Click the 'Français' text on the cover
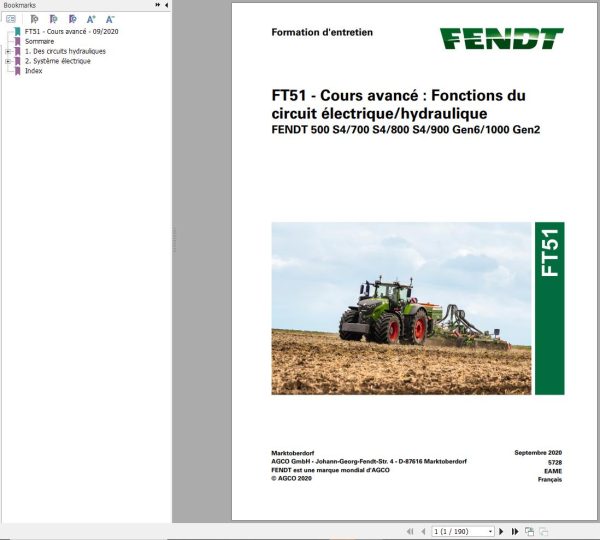 coord(550,480)
